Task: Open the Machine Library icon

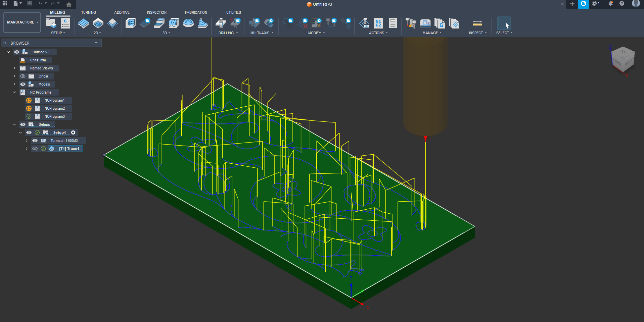Action: point(425,23)
